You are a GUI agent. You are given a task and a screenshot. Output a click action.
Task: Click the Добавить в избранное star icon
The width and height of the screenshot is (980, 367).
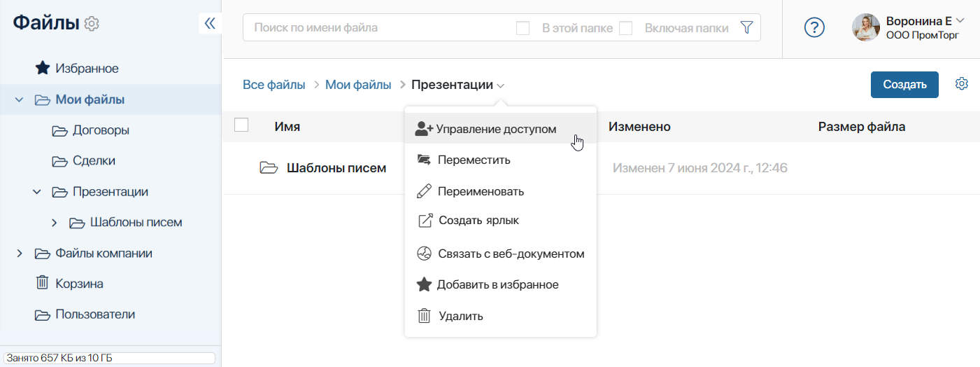pos(424,284)
